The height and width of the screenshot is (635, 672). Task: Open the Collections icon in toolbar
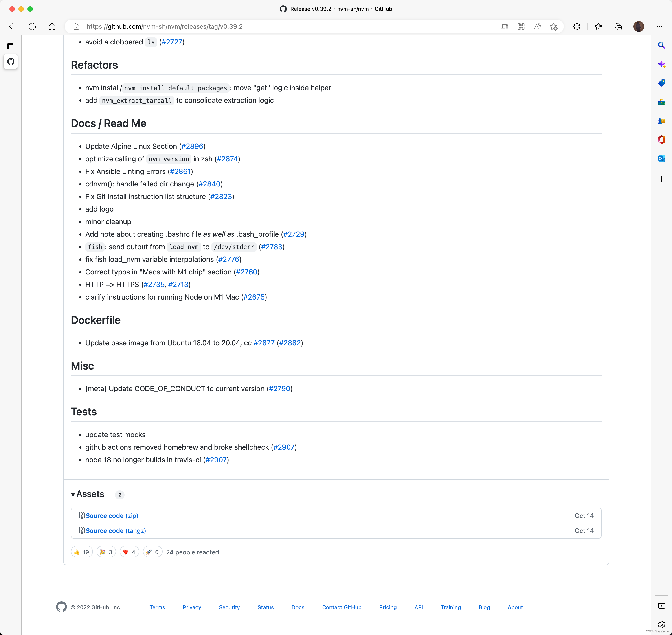click(x=618, y=26)
